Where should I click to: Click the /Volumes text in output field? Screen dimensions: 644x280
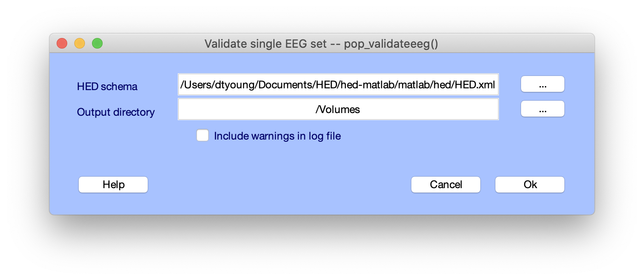pyautogui.click(x=338, y=110)
